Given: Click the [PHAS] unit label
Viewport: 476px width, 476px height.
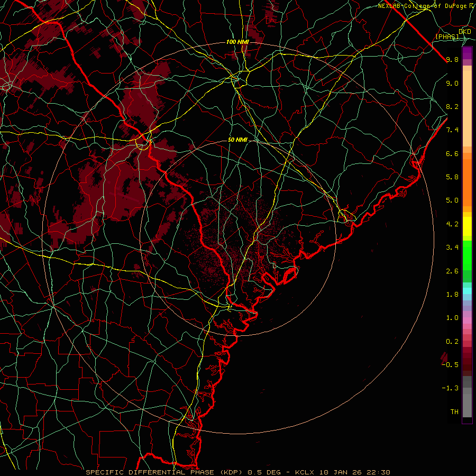Looking at the screenshot, I should [x=447, y=36].
